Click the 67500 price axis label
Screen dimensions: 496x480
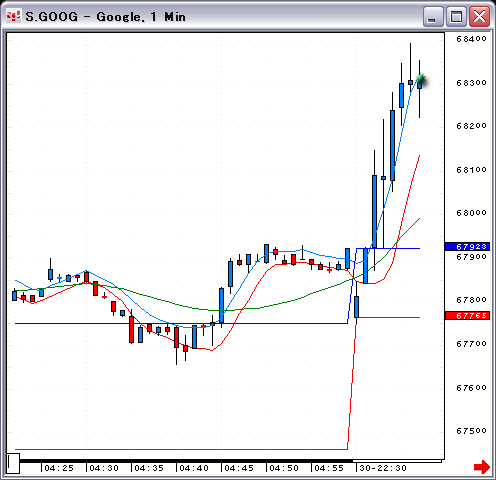click(x=471, y=431)
